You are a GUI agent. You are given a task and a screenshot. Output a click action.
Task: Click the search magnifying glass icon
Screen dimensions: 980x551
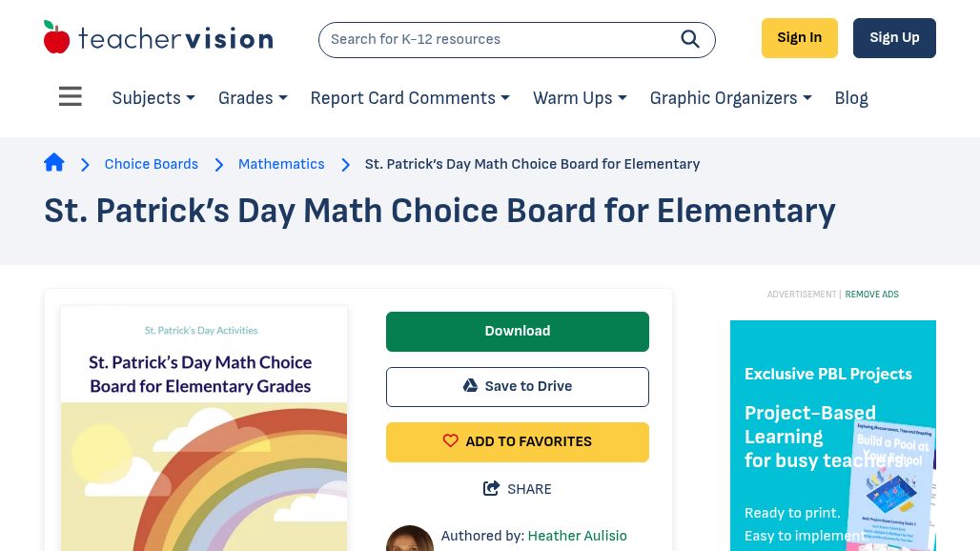tap(689, 39)
